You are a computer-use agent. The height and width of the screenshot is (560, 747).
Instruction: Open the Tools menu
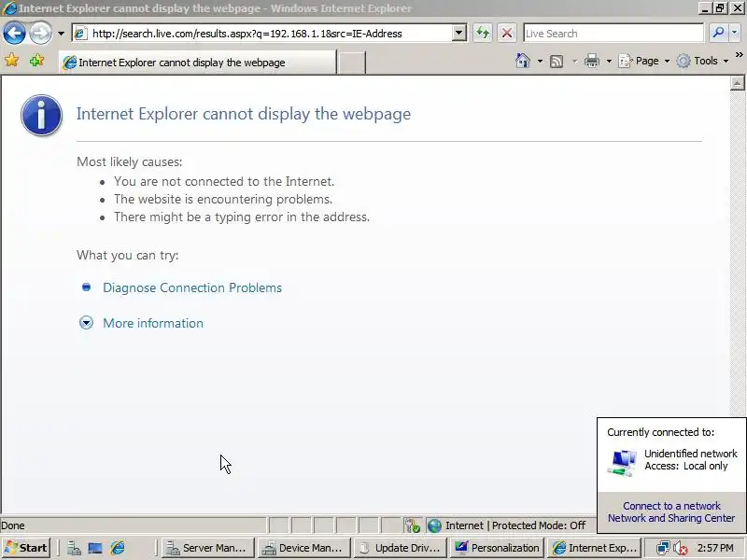click(703, 61)
